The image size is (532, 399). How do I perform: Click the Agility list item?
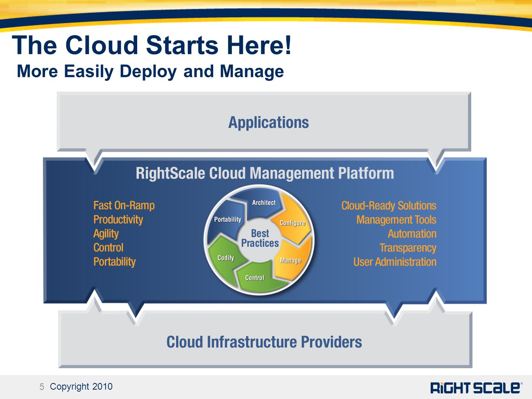point(106,234)
